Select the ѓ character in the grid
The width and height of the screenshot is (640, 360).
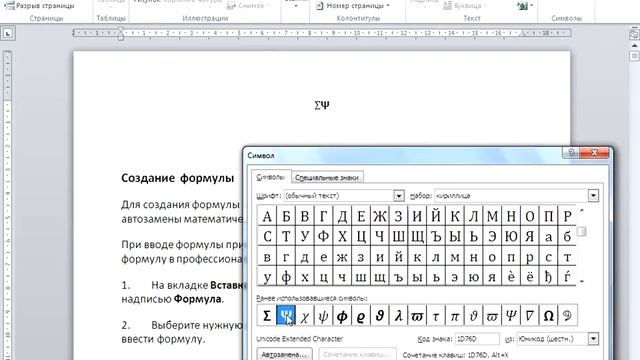pyautogui.click(x=567, y=277)
